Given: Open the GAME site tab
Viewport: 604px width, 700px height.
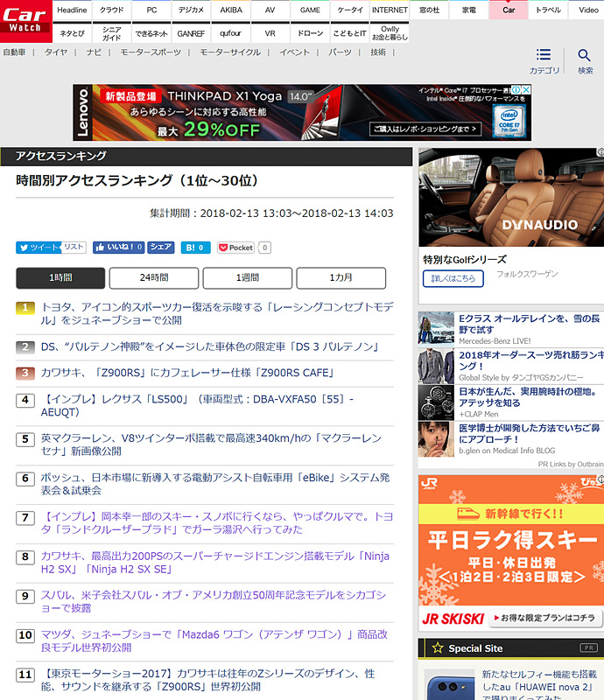Looking at the screenshot, I should [x=310, y=10].
